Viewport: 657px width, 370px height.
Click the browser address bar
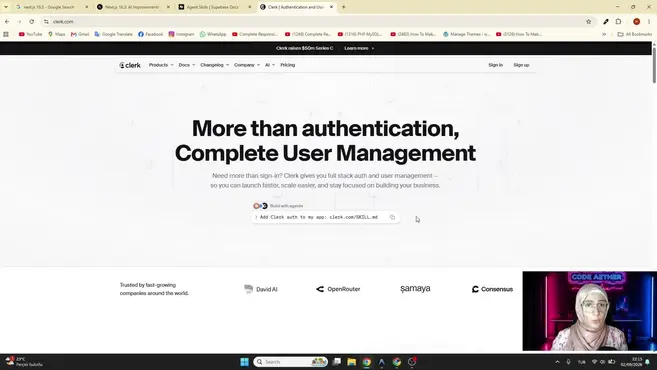point(314,21)
